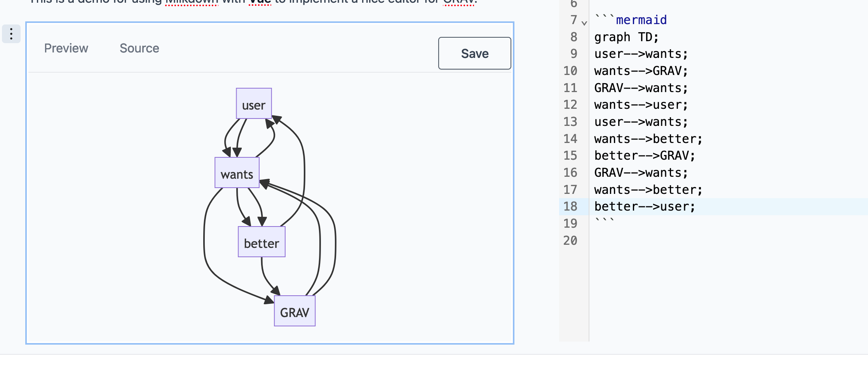Place cursor in line 15 'better-->GRAV;'

click(645, 156)
